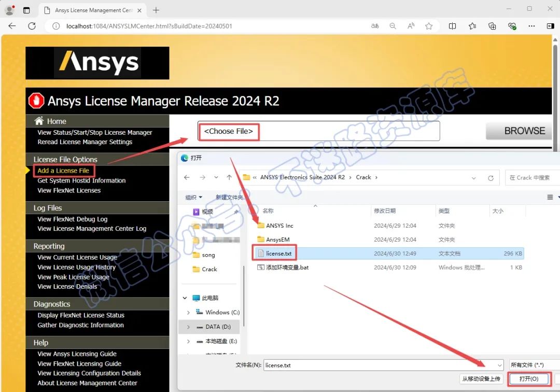Toggle the browser sidebar icon
This screenshot has width=560, height=392.
click(x=550, y=26)
